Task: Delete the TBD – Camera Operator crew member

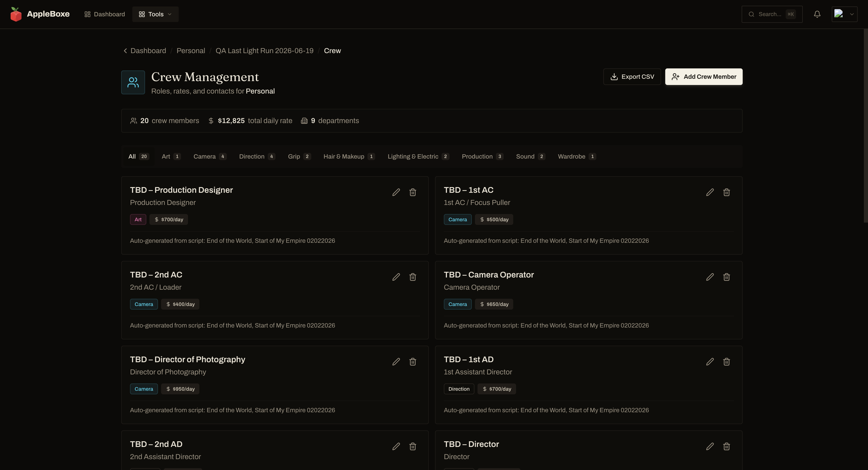Action: coord(726,277)
